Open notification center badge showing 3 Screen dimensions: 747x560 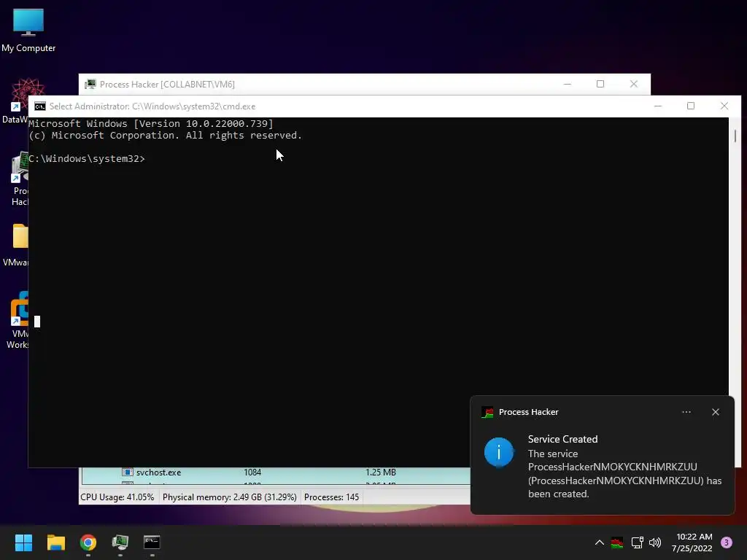(727, 542)
